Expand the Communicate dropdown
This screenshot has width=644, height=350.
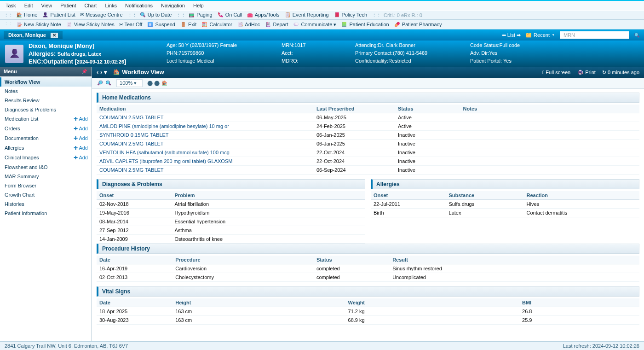click(315, 24)
